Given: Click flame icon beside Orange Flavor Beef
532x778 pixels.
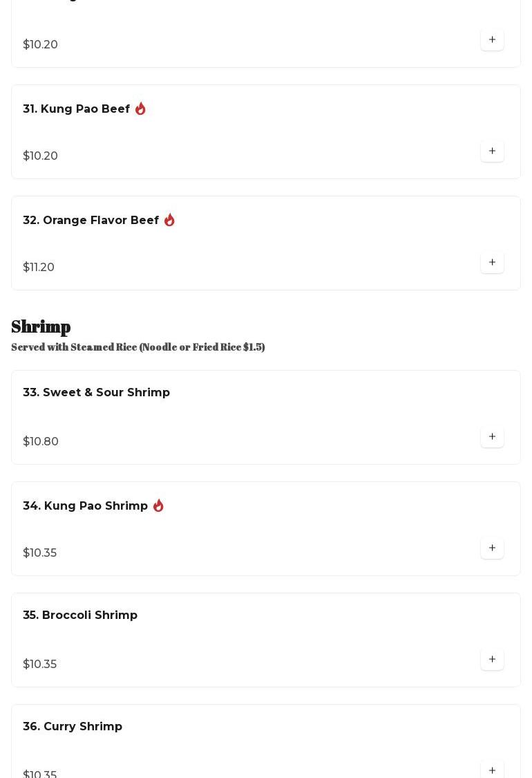Looking at the screenshot, I should pos(169,220).
